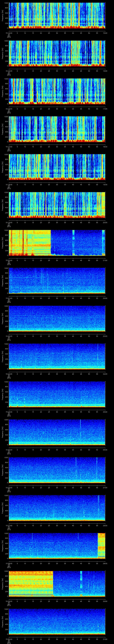Select the '15:16:00' time axis label

9,109
